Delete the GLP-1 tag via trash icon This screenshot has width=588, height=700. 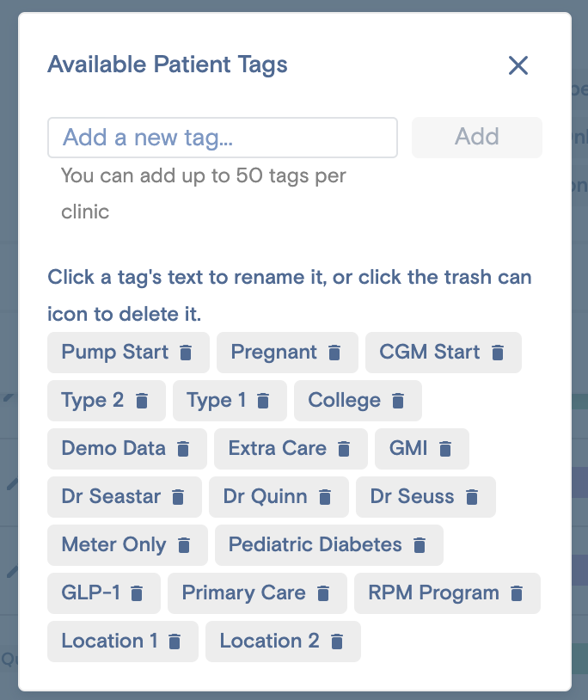click(135, 593)
